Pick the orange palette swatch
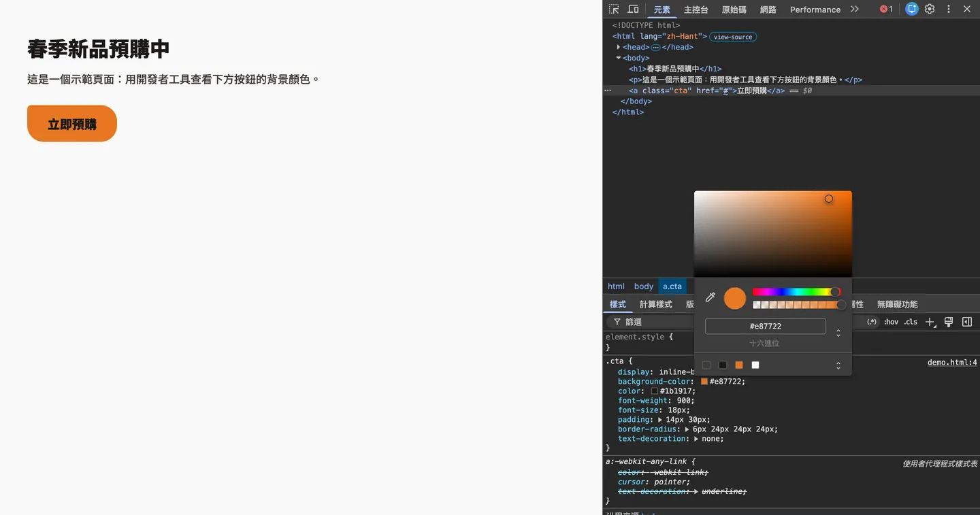This screenshot has width=980, height=515. coord(739,365)
